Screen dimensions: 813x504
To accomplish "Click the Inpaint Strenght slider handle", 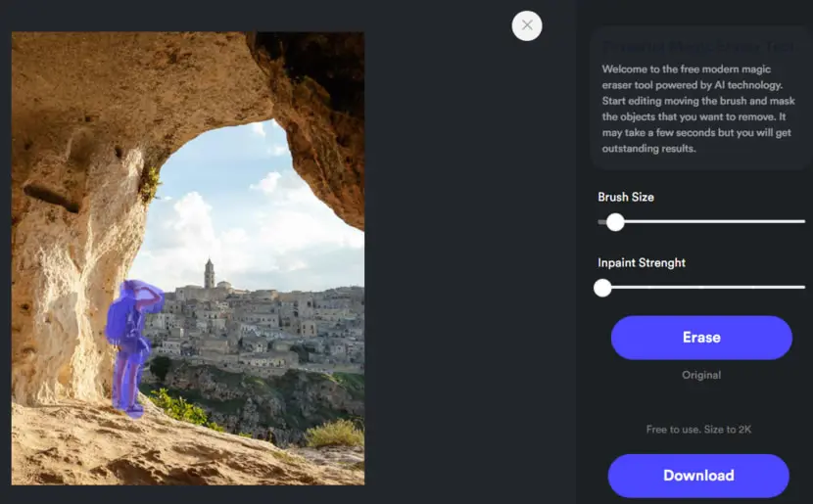I will pyautogui.click(x=602, y=288).
